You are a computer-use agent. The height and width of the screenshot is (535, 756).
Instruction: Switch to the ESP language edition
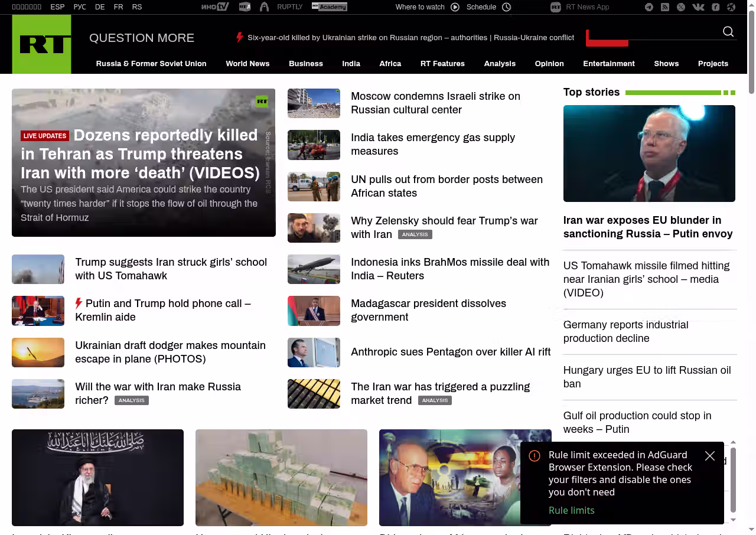[x=57, y=7]
